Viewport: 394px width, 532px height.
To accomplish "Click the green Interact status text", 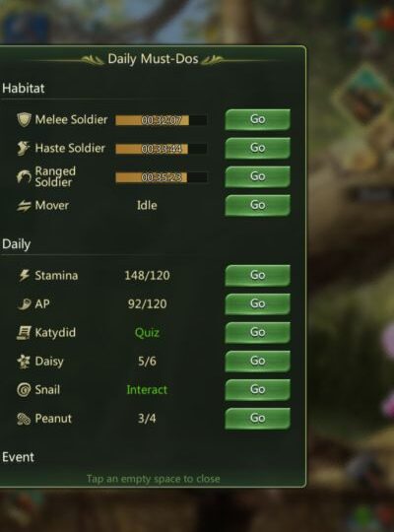I will coord(147,390).
